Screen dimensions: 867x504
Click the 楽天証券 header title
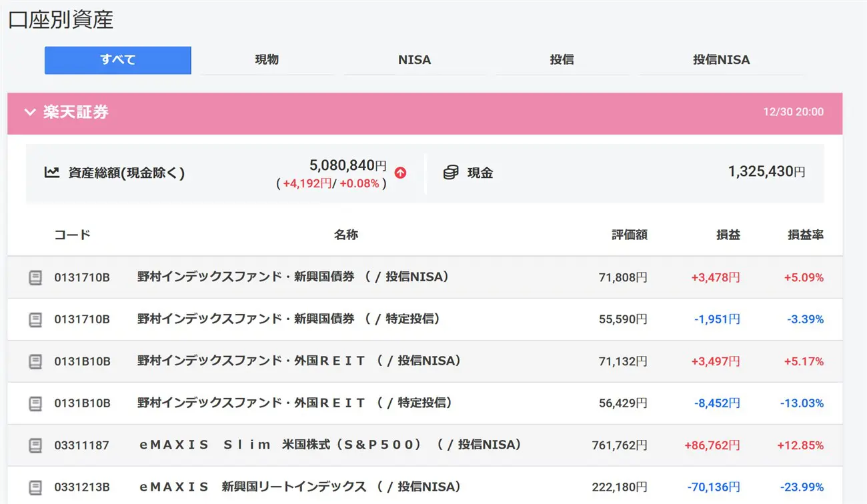pos(76,112)
